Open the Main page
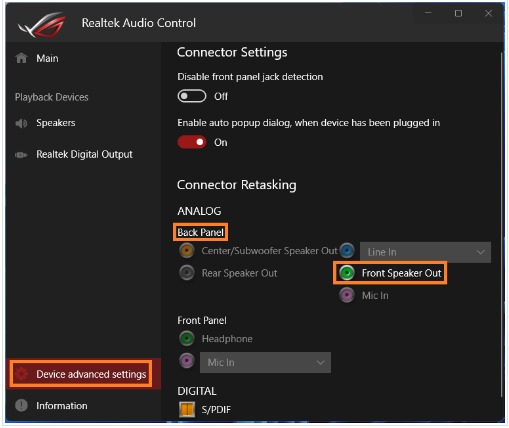Image resolution: width=509 pixels, height=428 pixels. pyautogui.click(x=83, y=58)
